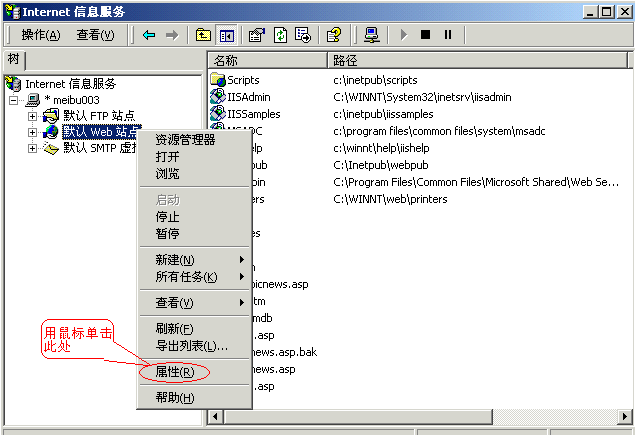Click the 路径 column header

pyautogui.click(x=346, y=61)
